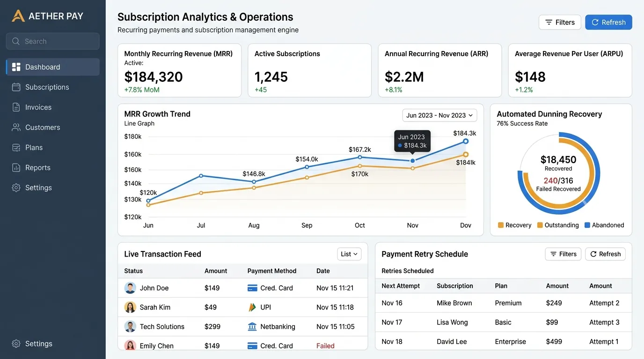This screenshot has height=359, width=644.
Task: Click the gear icon beside Reports' Settings
Action: point(16,187)
